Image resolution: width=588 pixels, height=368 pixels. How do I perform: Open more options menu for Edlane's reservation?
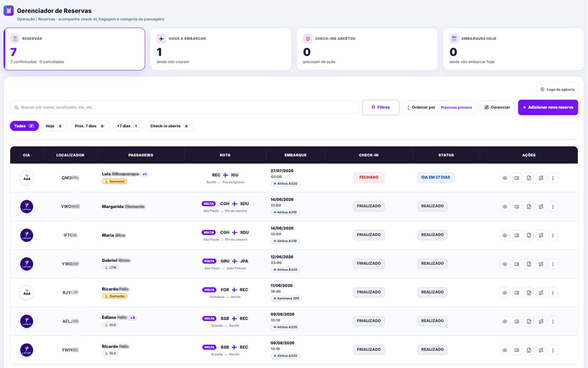pyautogui.click(x=553, y=321)
